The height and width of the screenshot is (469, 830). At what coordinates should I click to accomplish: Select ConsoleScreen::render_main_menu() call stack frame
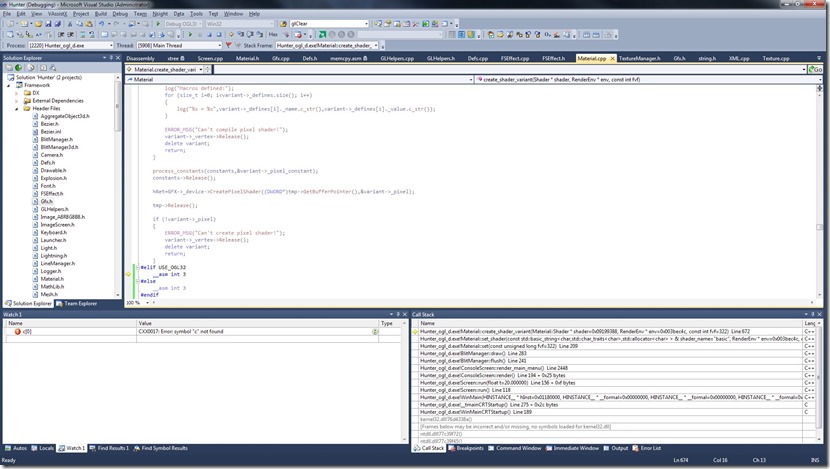point(611,368)
